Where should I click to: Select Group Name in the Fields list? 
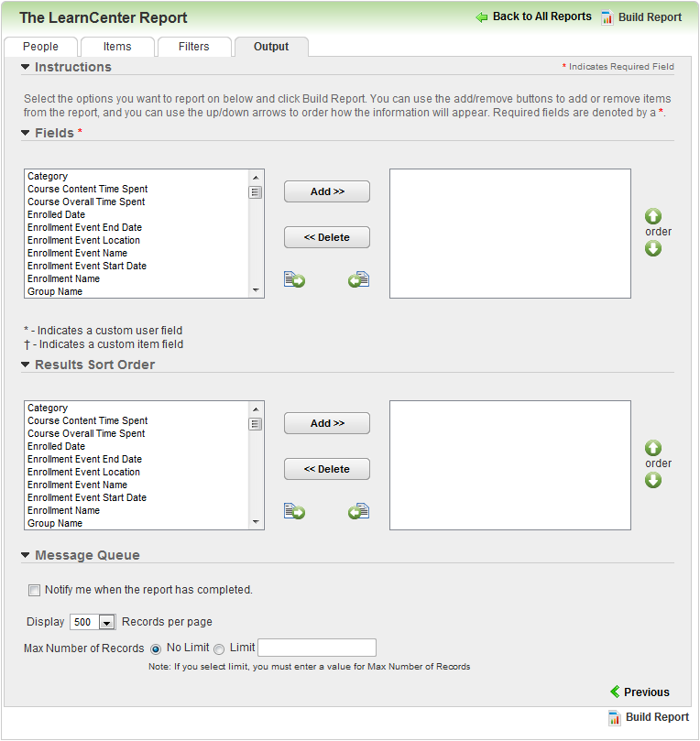click(x=137, y=291)
